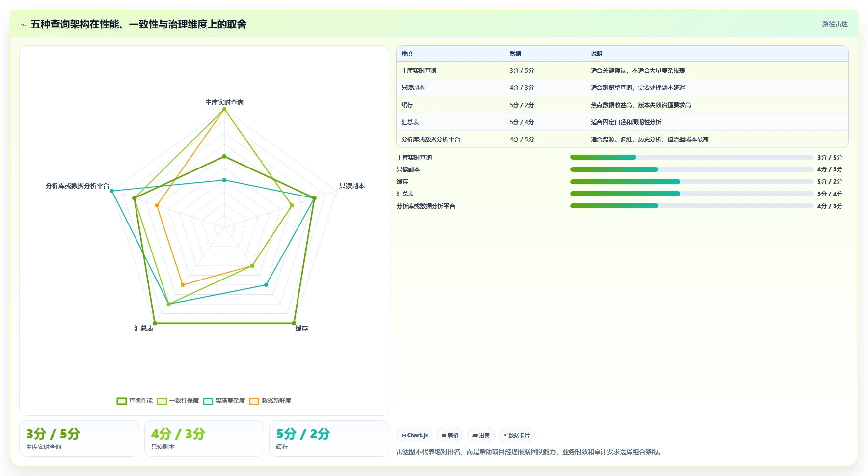Click the 表格 tag
This screenshot has width=868, height=476.
point(450,435)
